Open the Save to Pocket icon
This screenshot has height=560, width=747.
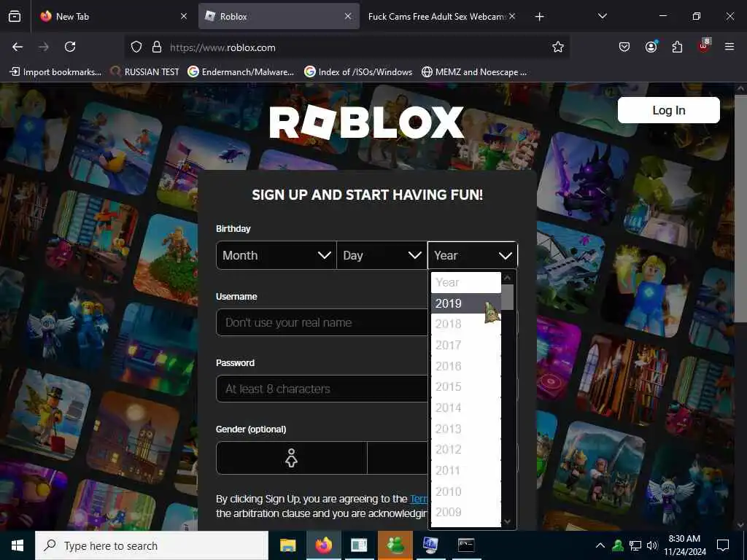pos(624,47)
